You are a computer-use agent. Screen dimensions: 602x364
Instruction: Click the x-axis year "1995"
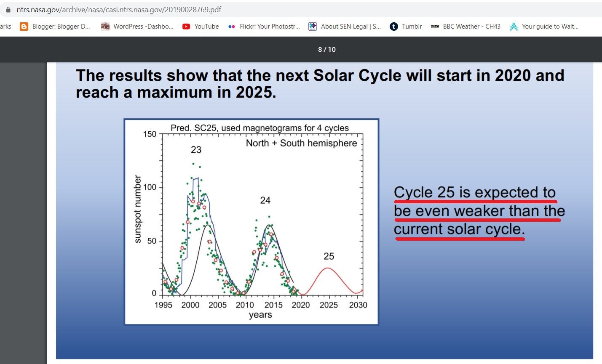point(163,305)
